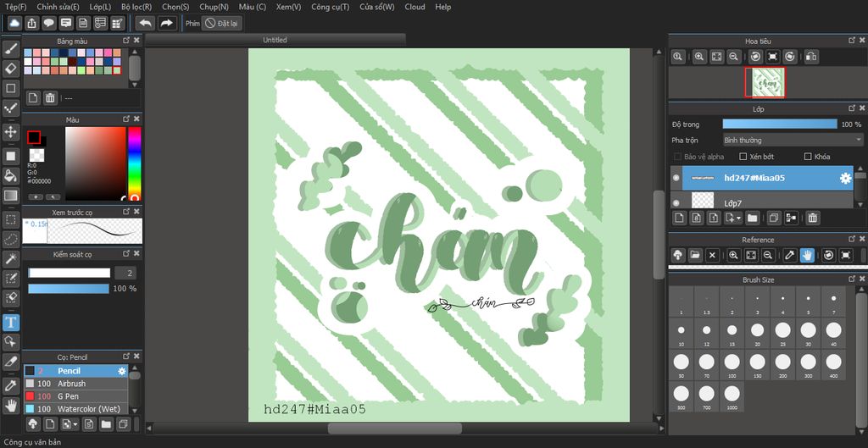Select the Brush tool in left toolbar
Screen dimensions: 868x448
(x=10, y=48)
